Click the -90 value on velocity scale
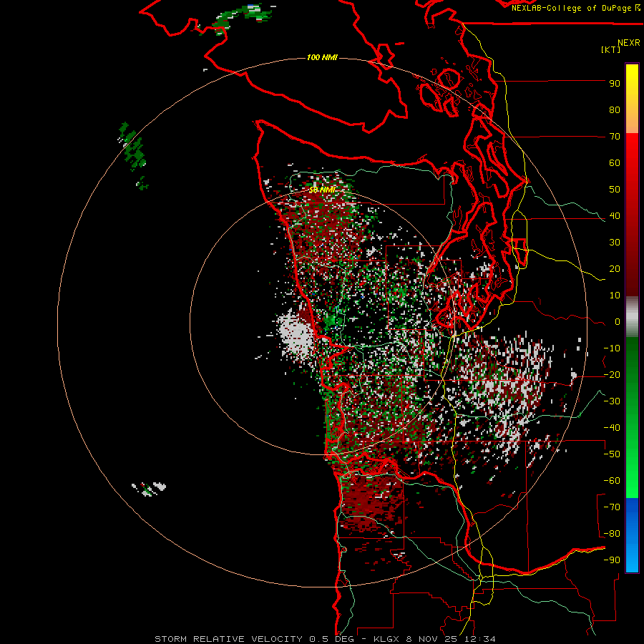The width and height of the screenshot is (644, 644). coord(612,560)
